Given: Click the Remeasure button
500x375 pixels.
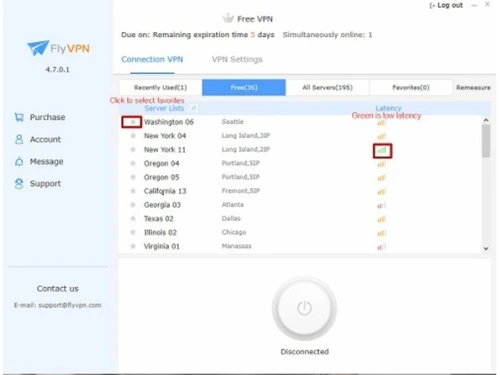Looking at the screenshot, I should pos(473,87).
